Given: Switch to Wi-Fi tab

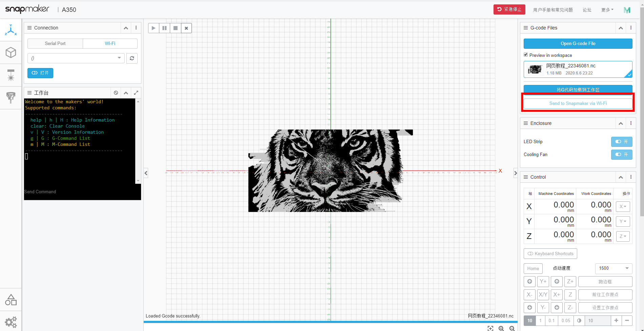Looking at the screenshot, I should point(110,43).
